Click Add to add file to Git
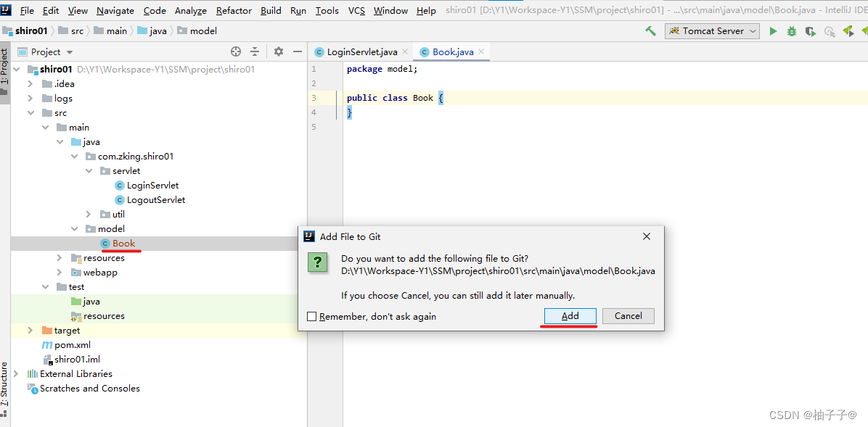The width and height of the screenshot is (868, 427). [x=570, y=316]
